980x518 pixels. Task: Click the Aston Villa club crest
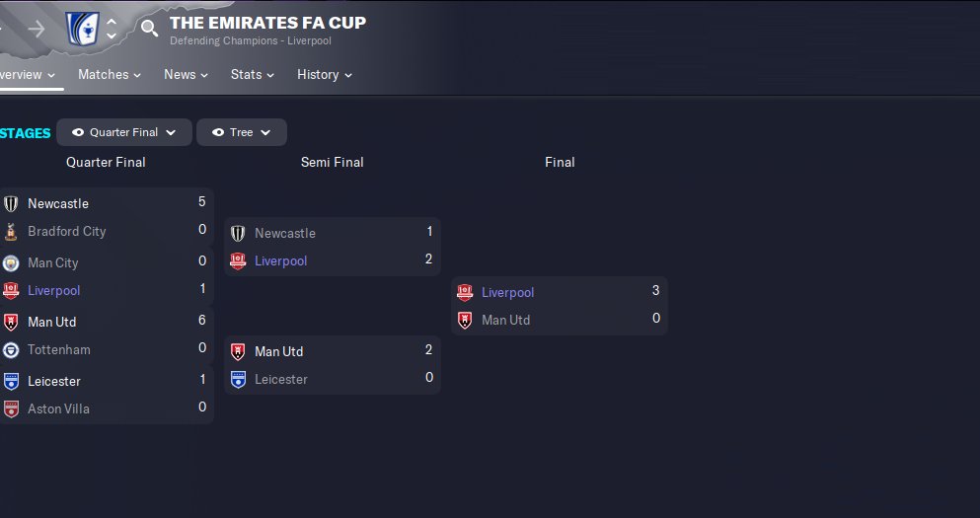pos(11,409)
